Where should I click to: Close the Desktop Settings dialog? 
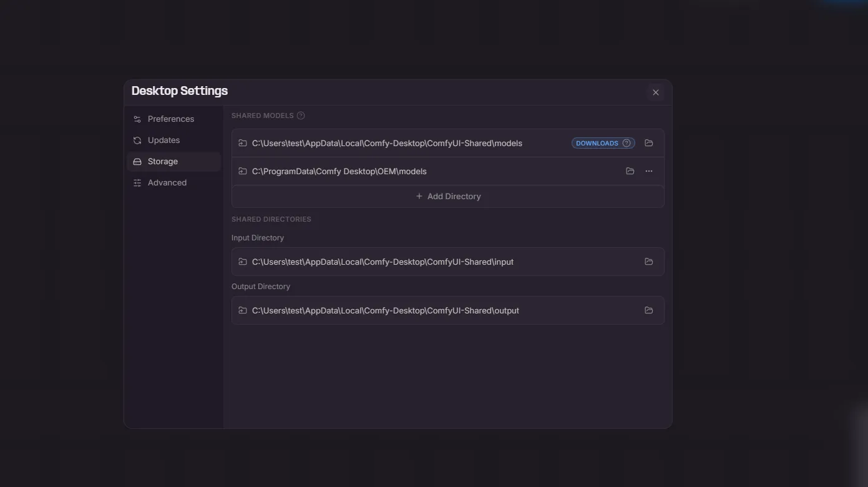tap(655, 92)
